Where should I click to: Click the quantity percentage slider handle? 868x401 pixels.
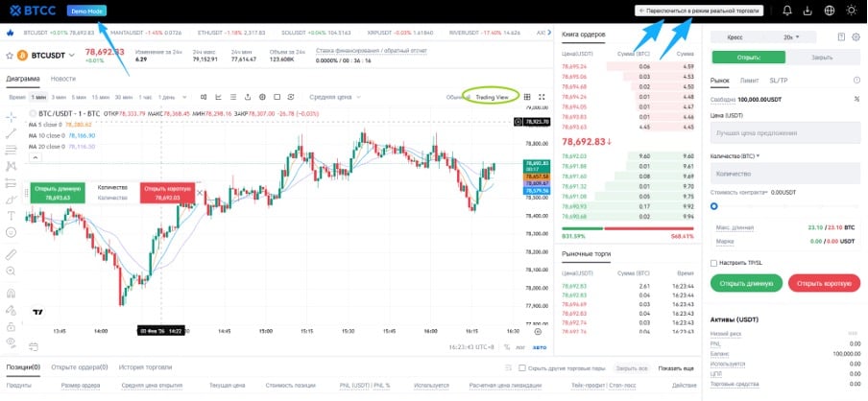click(713, 205)
